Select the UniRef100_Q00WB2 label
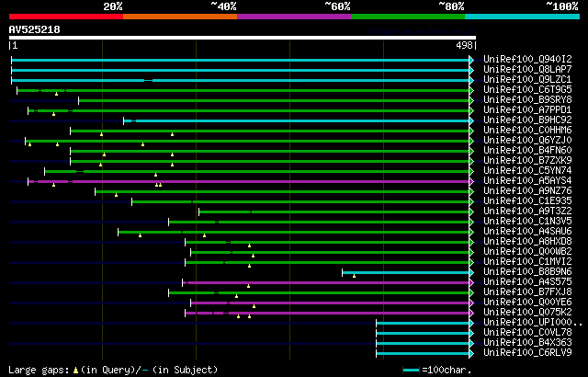 [527, 252]
